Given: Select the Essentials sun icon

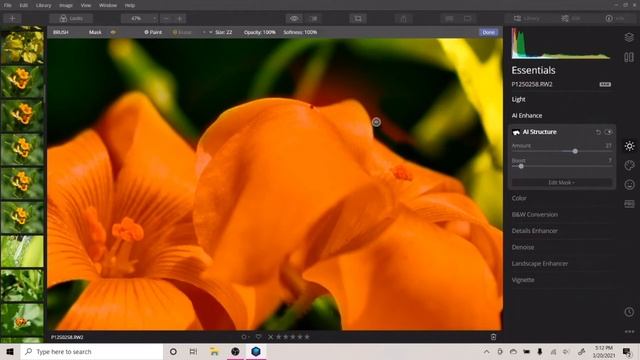Looking at the screenshot, I should (x=629, y=146).
